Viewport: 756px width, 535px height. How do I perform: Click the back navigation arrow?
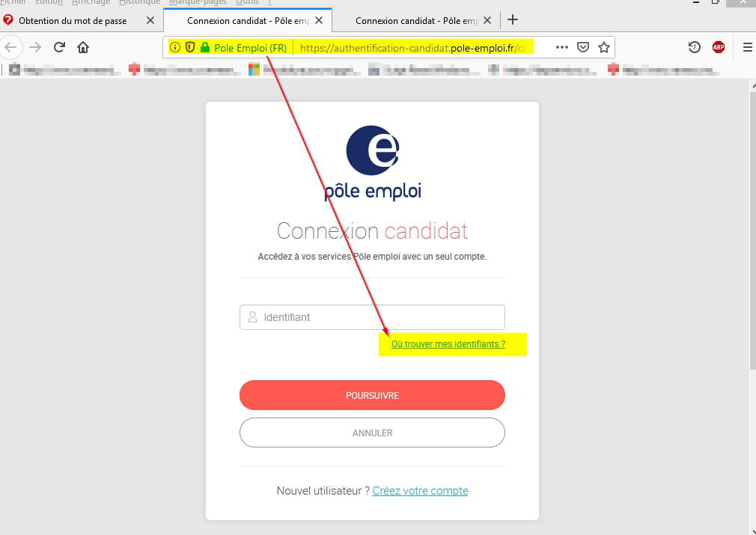pos(10,47)
